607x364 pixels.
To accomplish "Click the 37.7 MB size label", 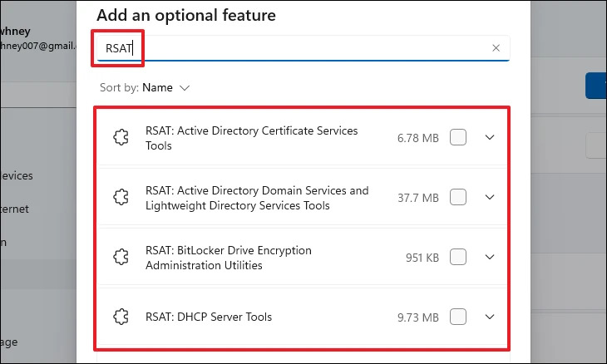I will click(418, 198).
